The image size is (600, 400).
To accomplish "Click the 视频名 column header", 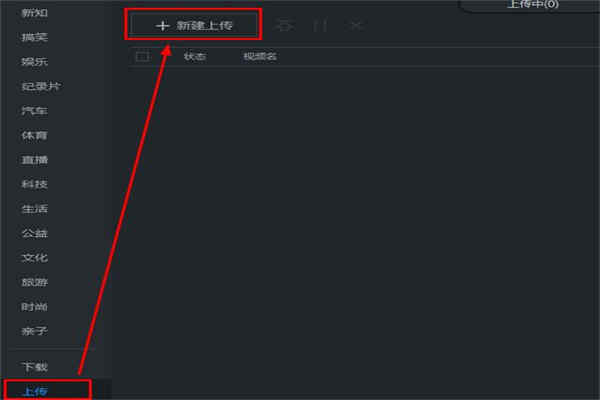I will pos(260,56).
